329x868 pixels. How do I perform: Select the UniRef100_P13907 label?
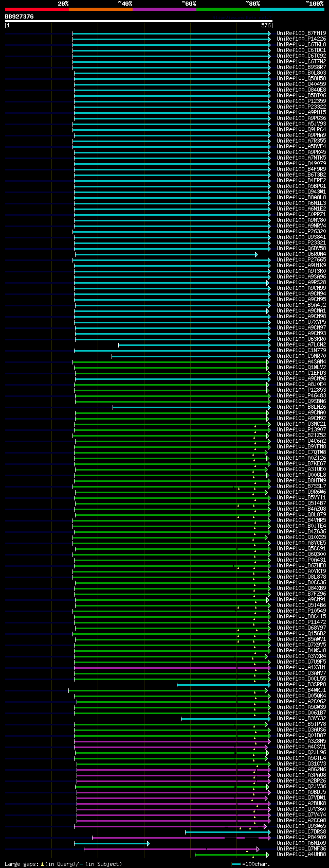coord(301,429)
